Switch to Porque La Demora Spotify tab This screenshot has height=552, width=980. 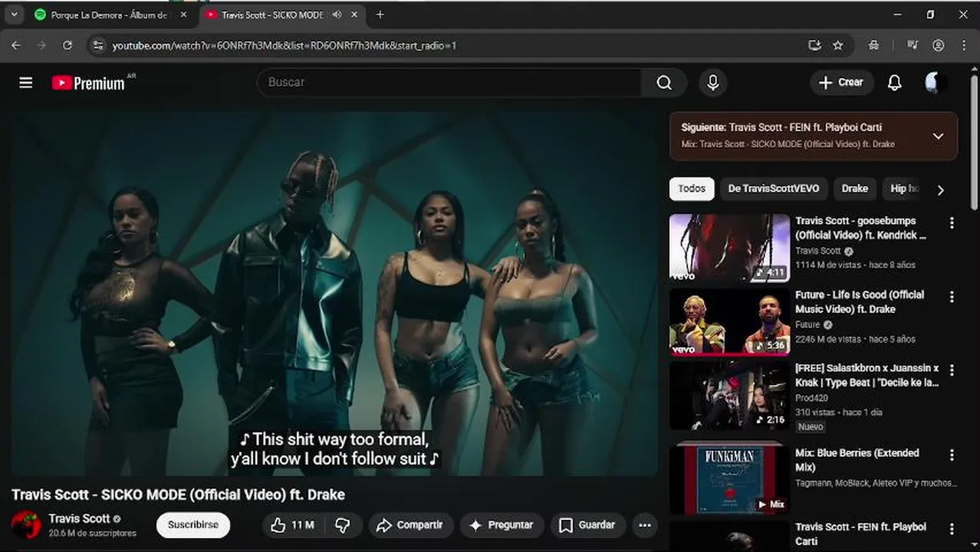click(x=107, y=15)
